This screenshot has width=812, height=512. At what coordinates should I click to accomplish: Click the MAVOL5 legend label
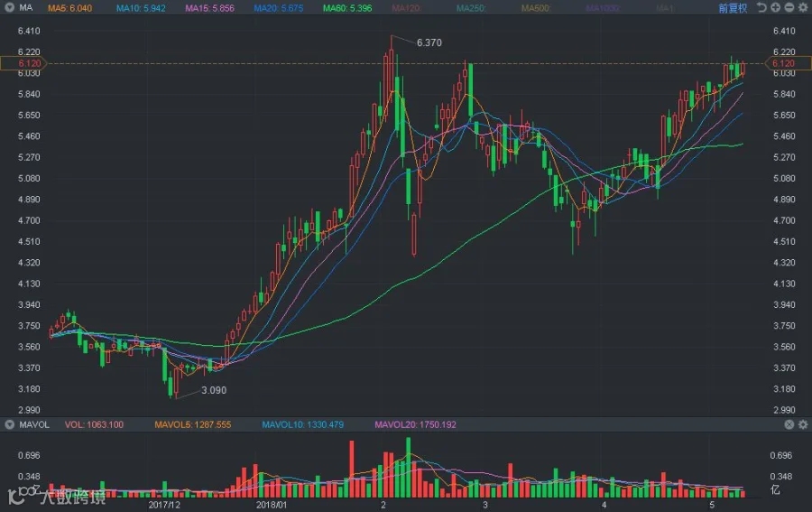tap(193, 425)
